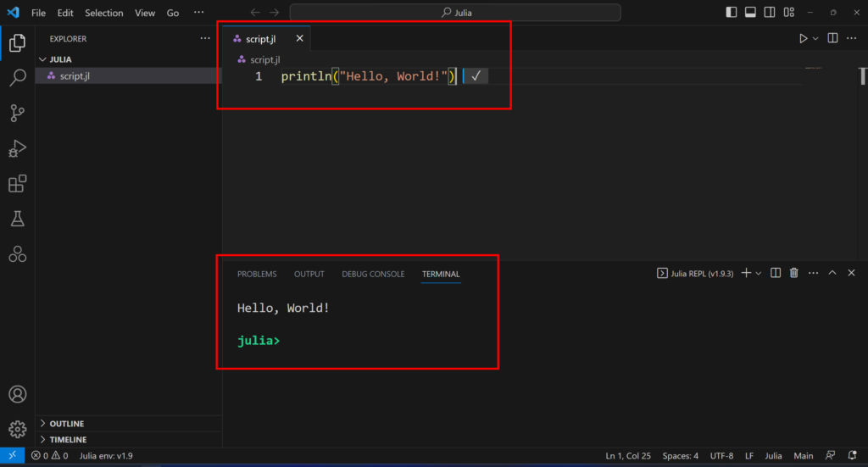Switch to the PROBLEMS panel tab

pyautogui.click(x=257, y=274)
